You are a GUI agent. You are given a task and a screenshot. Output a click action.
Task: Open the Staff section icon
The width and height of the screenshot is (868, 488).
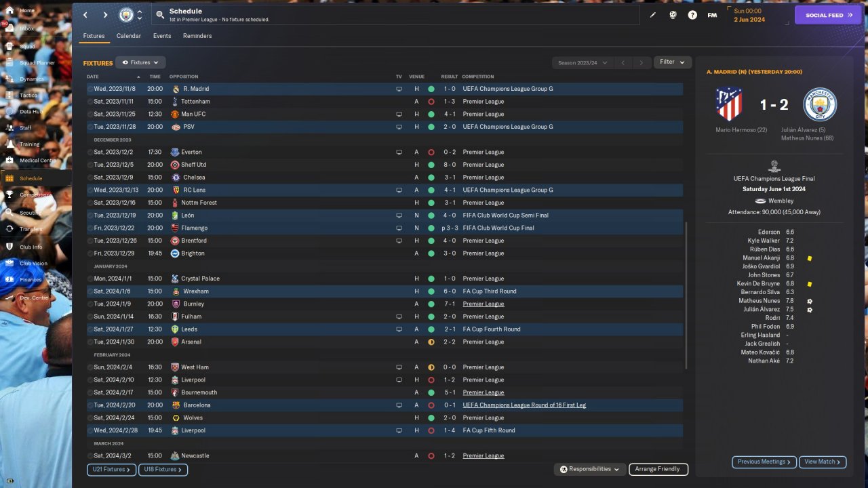10,128
